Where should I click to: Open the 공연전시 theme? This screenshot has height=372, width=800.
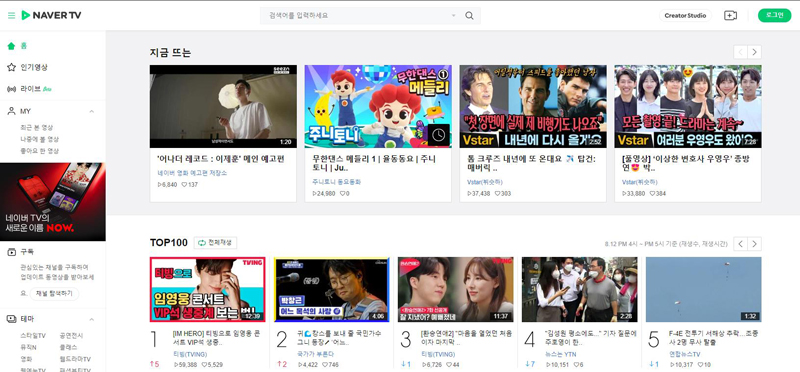(71, 336)
